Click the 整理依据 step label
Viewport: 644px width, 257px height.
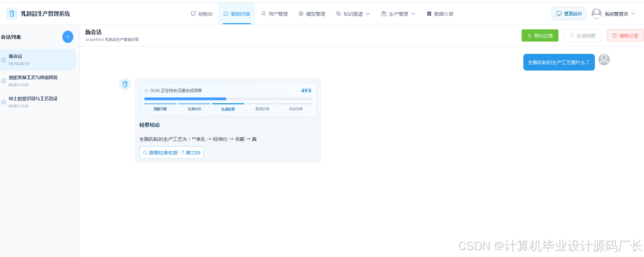(262, 109)
